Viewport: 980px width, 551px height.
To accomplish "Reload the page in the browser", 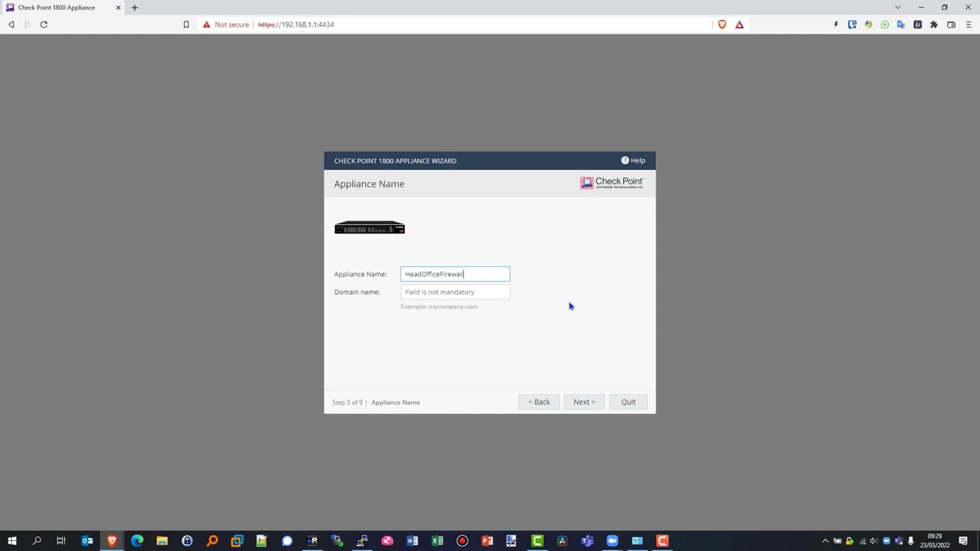I will click(x=44, y=24).
